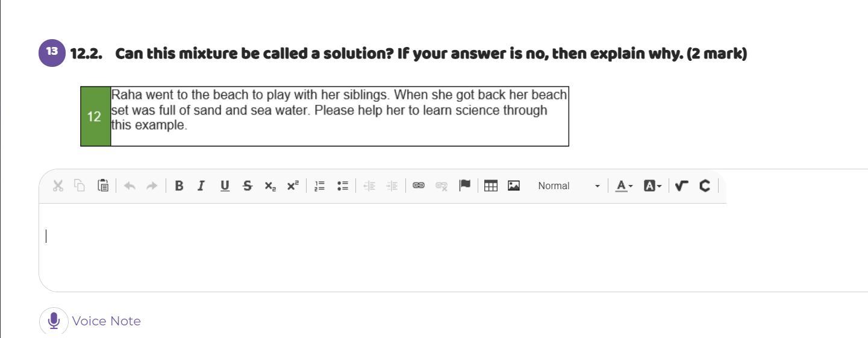The image size is (868, 338).
Task: Toggle italic text style
Action: (x=202, y=186)
